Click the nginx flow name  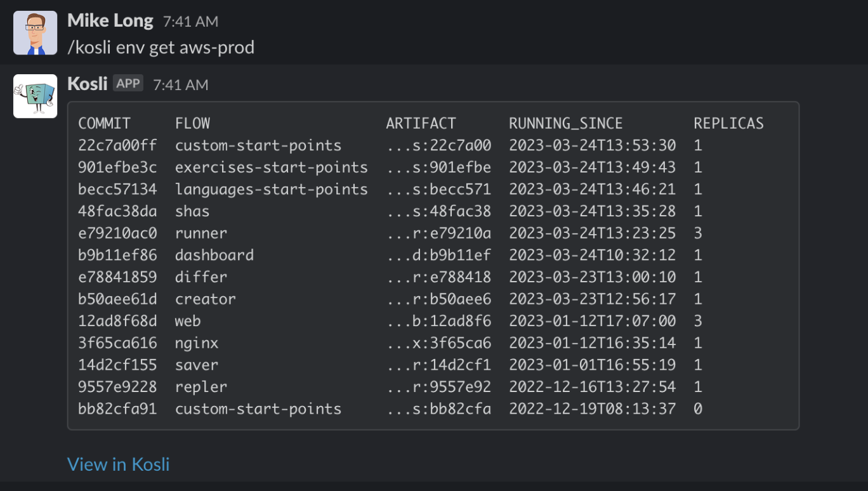click(x=197, y=343)
